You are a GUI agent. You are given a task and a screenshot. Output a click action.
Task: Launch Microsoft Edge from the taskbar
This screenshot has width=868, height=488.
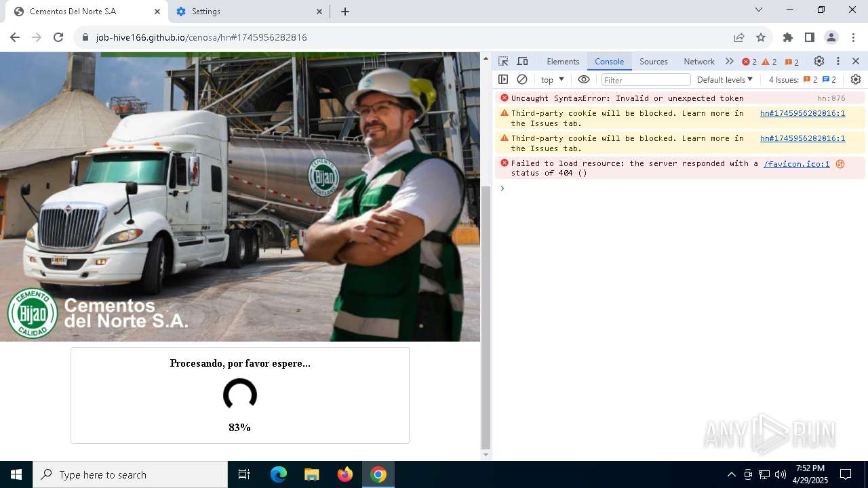click(x=279, y=474)
